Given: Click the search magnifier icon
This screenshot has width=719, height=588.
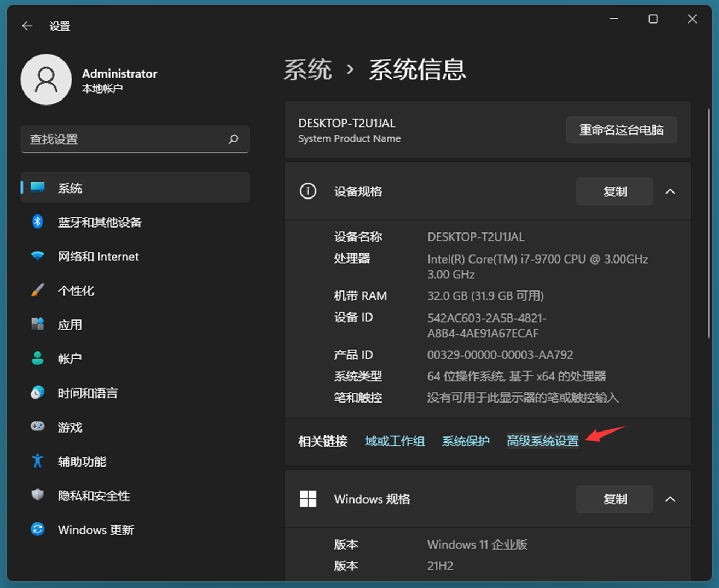Looking at the screenshot, I should 234,139.
